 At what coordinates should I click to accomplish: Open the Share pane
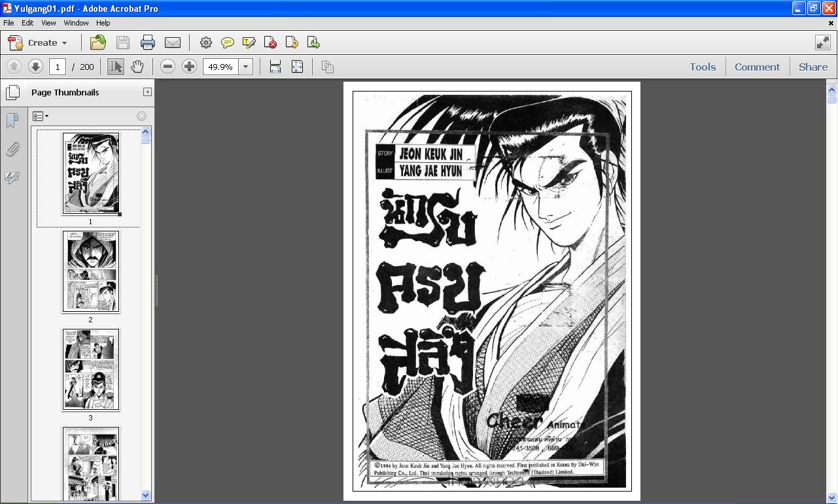click(813, 67)
